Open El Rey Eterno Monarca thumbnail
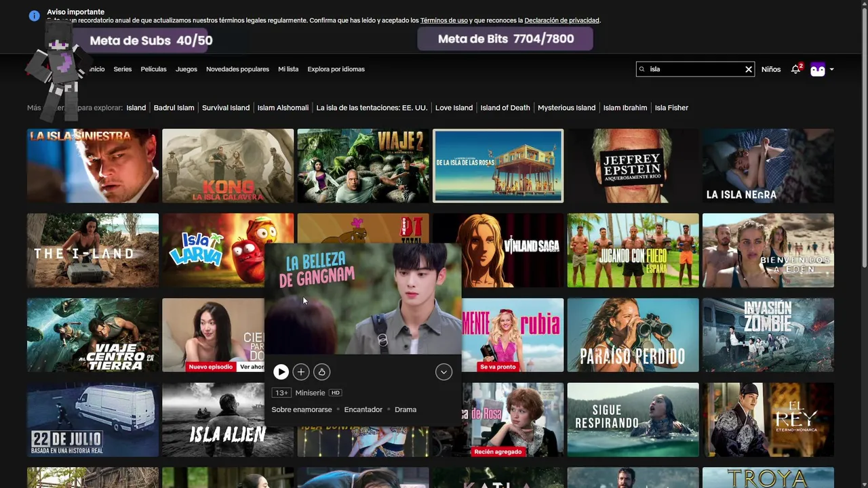The image size is (868, 488). tap(768, 420)
